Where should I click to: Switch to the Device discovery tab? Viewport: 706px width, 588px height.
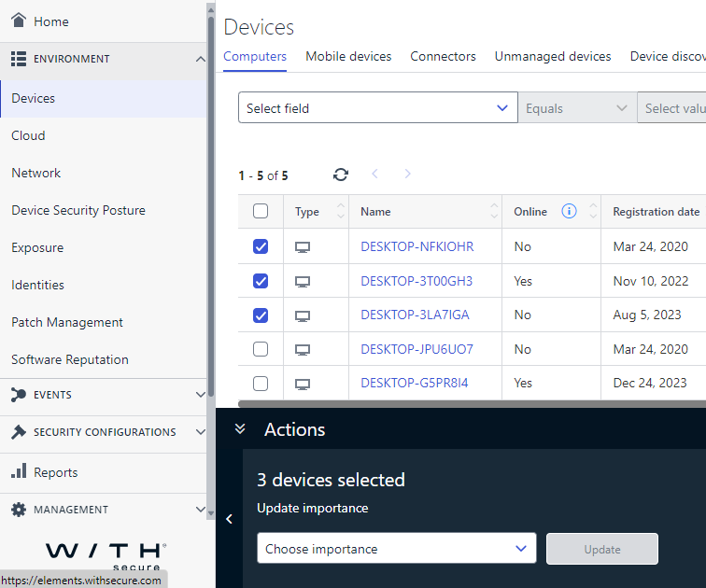668,56
